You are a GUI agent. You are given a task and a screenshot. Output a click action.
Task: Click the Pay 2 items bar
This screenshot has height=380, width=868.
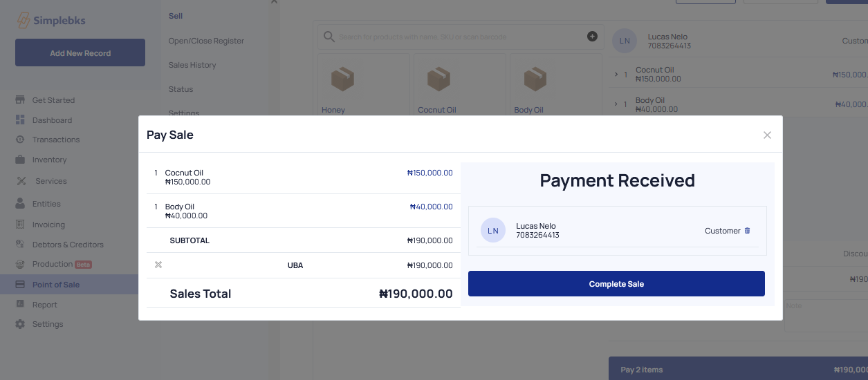click(x=738, y=369)
